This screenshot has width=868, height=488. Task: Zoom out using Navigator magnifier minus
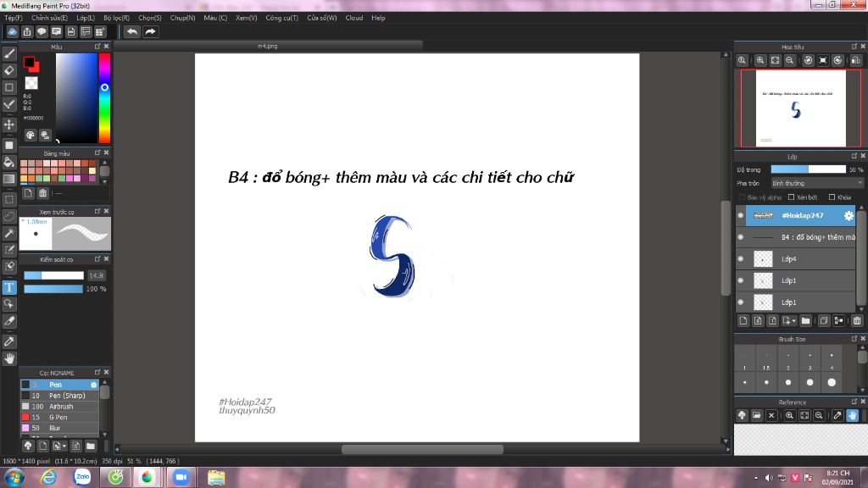click(790, 60)
